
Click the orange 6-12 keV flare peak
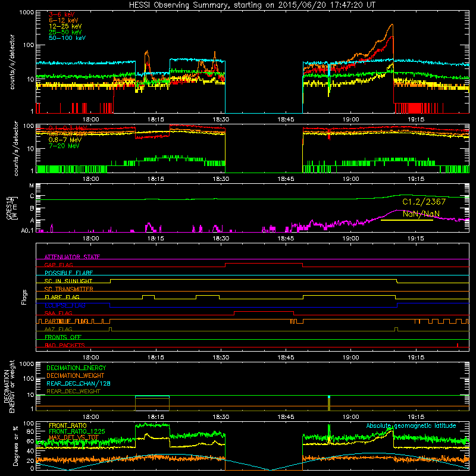[392, 25]
